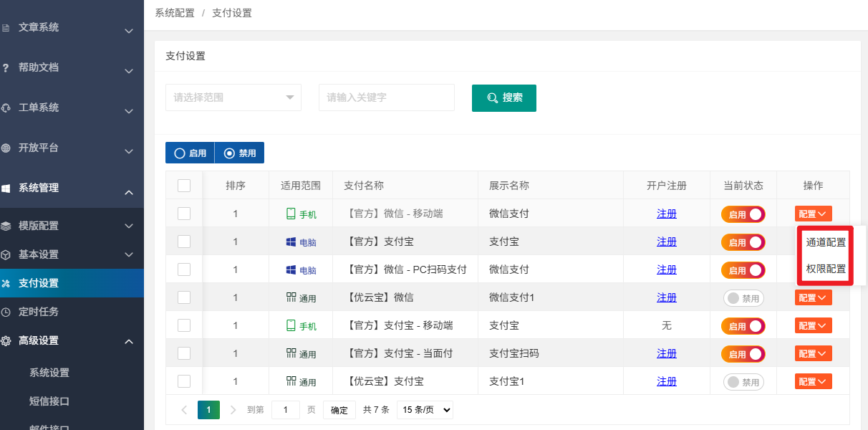Click the 确定 pagination button

pos(339,410)
